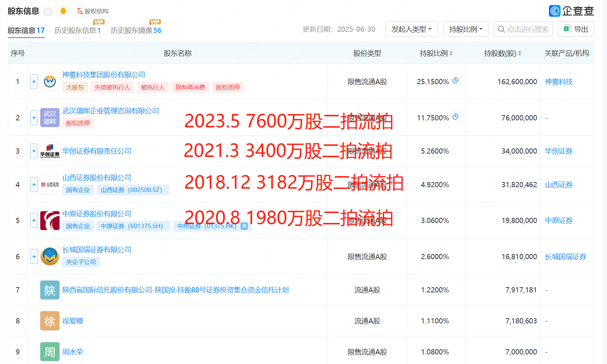Click 国有企业 tag under 山西证券
The width and height of the screenshot is (607, 364).
click(78, 190)
